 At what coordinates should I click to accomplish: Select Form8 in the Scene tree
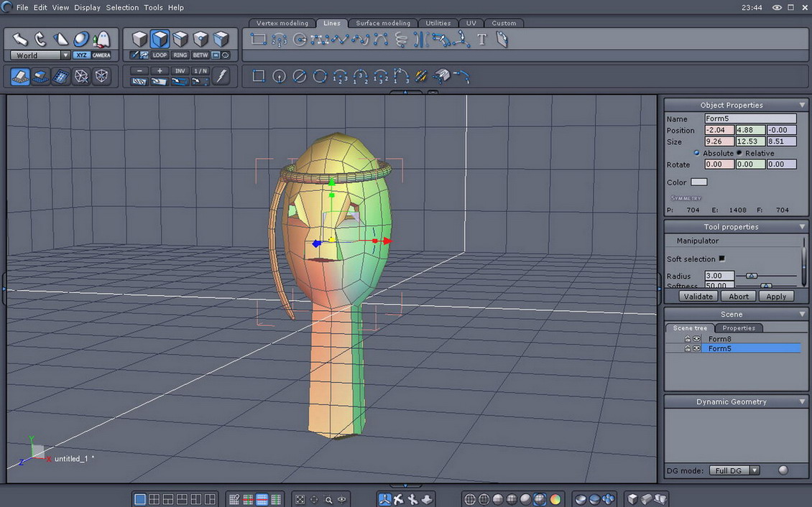coord(720,338)
